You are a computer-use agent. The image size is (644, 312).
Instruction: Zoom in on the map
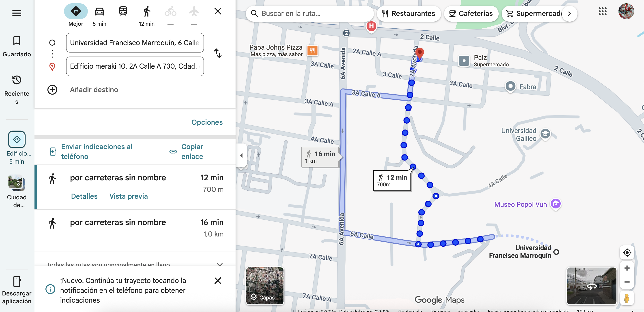pyautogui.click(x=627, y=268)
